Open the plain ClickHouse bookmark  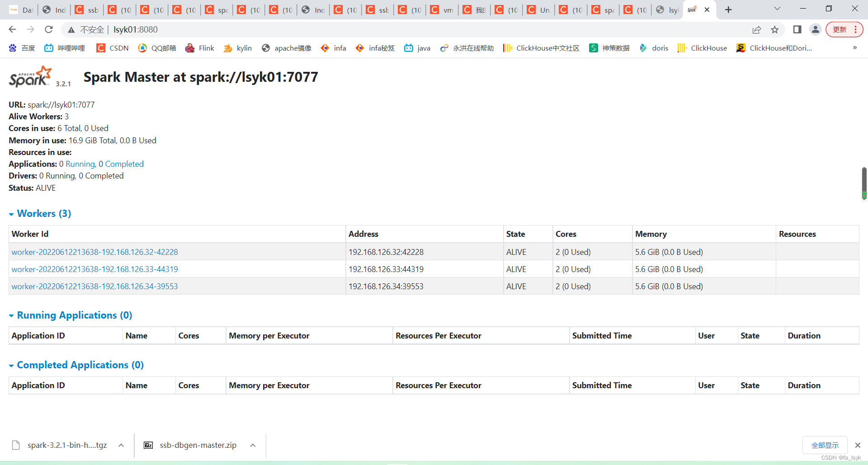pyautogui.click(x=703, y=48)
